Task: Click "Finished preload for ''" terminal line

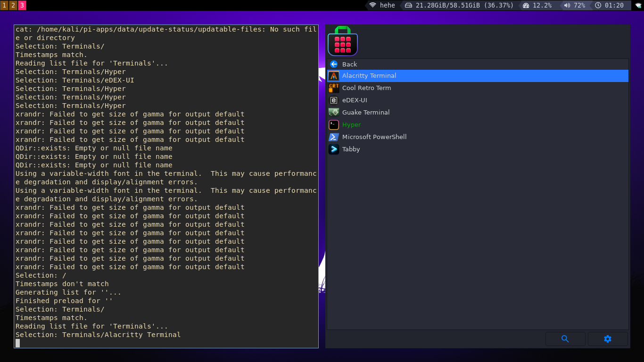Action: click(x=64, y=301)
